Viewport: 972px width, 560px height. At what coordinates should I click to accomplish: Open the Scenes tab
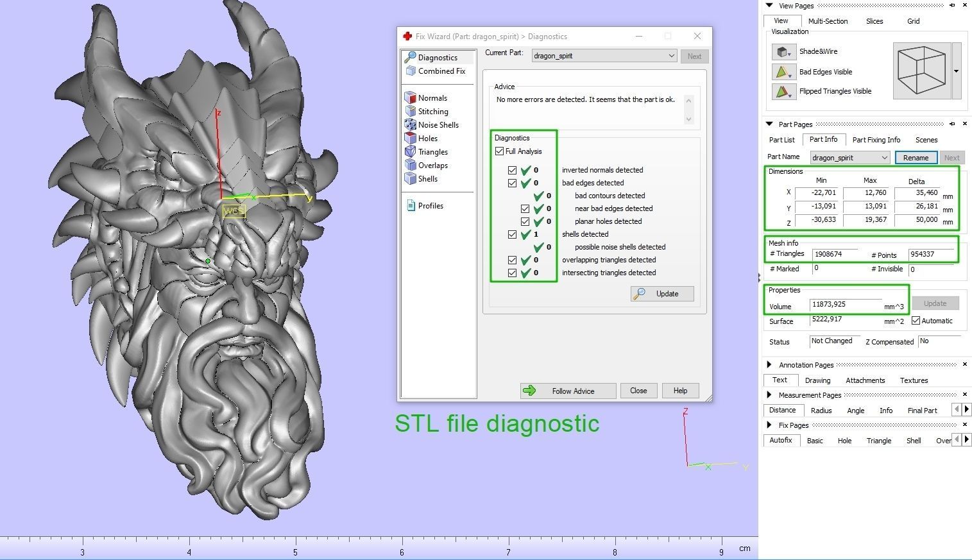pyautogui.click(x=926, y=140)
